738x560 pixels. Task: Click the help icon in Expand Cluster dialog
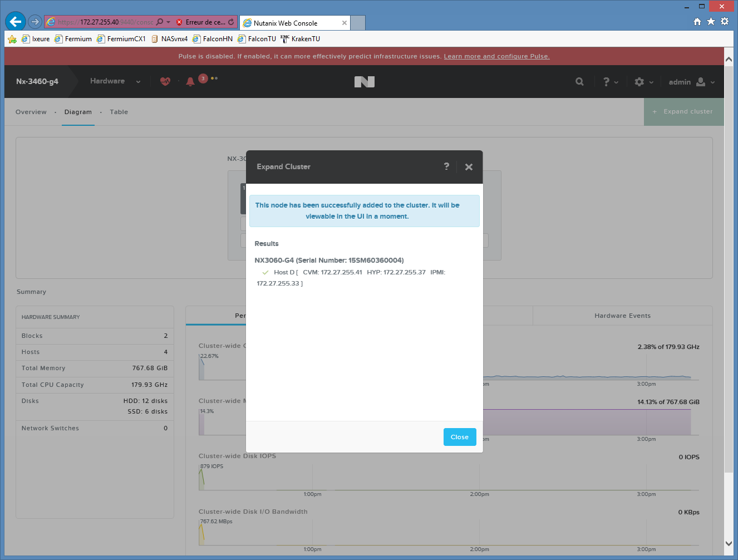(446, 166)
